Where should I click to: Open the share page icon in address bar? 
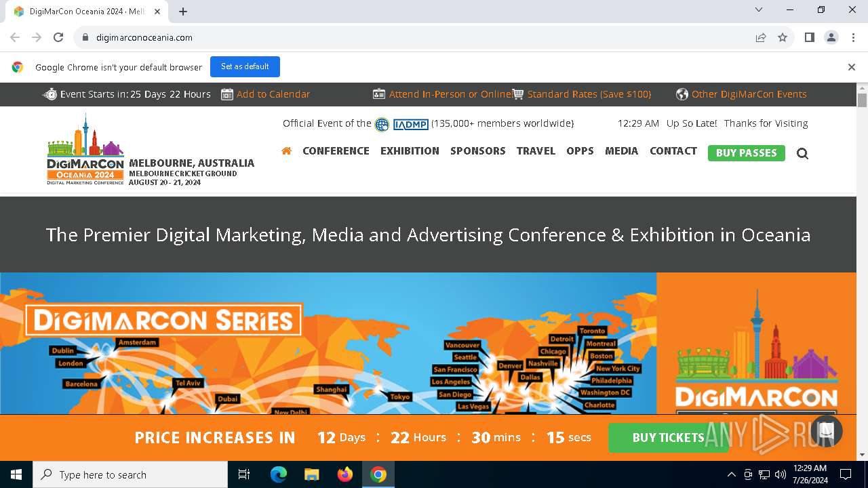761,37
